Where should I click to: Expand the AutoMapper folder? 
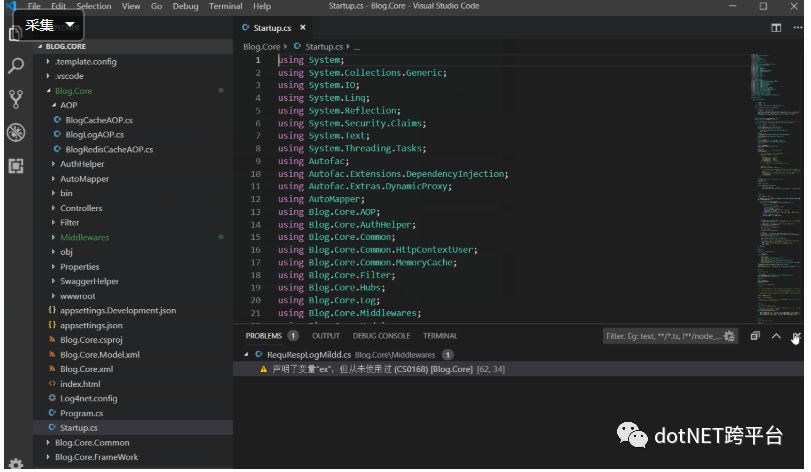tap(53, 179)
